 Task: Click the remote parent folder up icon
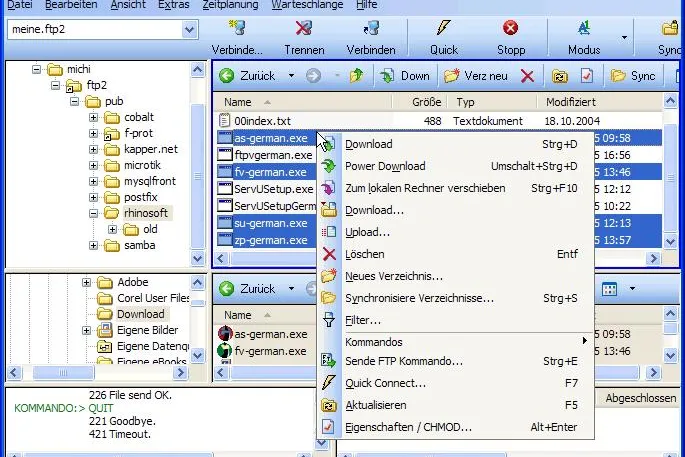point(356,76)
